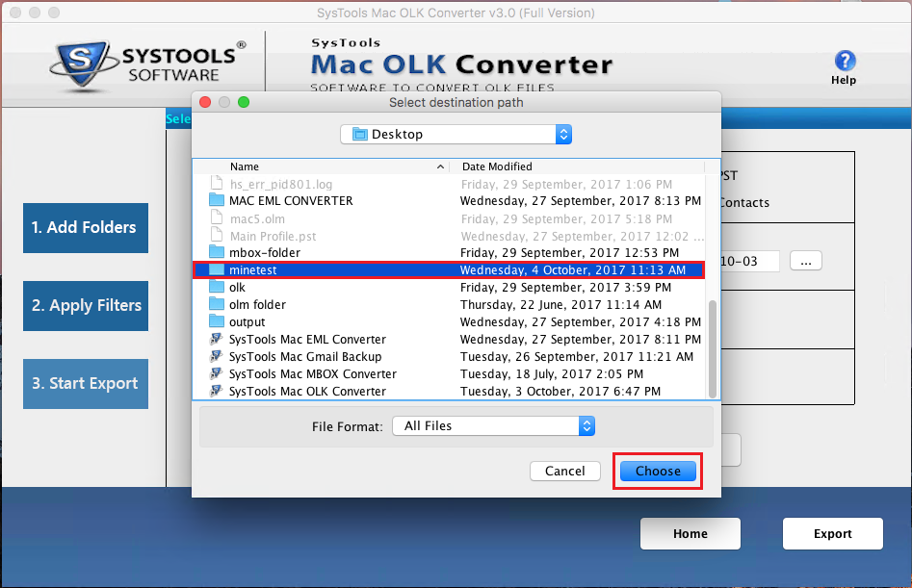Click the Export button in main window
Image resolution: width=912 pixels, height=588 pixels.
(833, 533)
